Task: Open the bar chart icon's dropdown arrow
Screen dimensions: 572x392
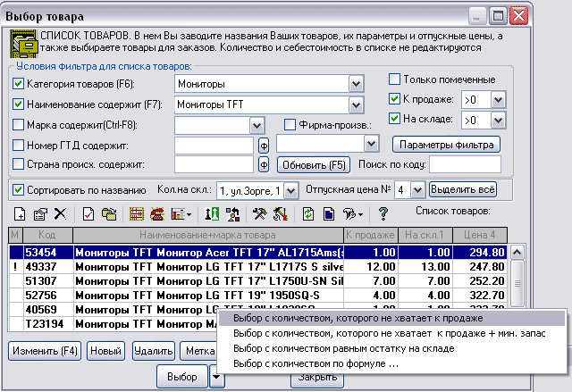Action: point(189,215)
